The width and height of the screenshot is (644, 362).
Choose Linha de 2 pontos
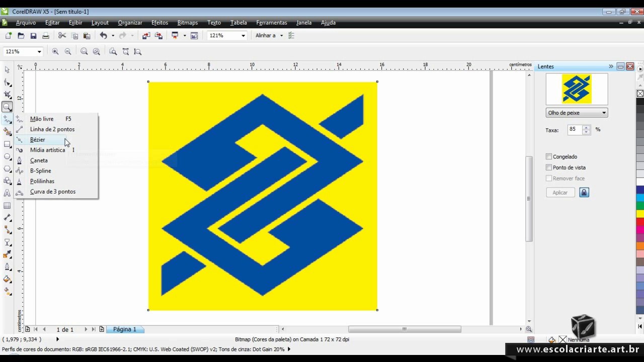tap(56, 129)
